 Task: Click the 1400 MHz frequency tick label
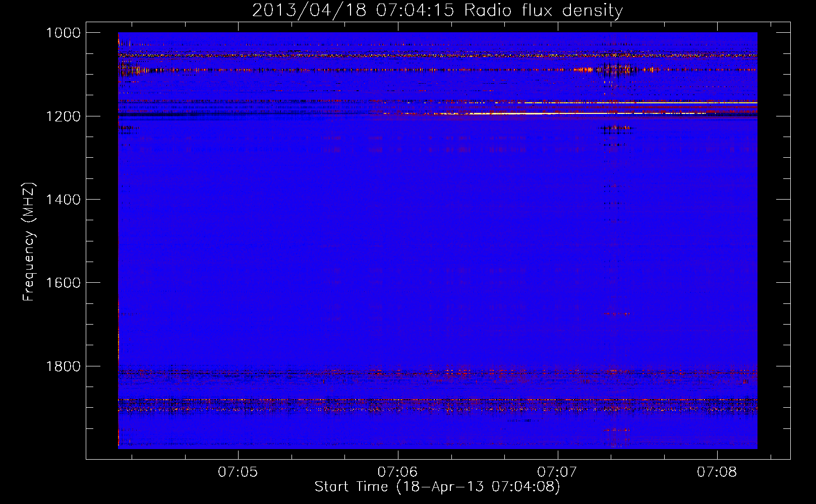tap(63, 200)
